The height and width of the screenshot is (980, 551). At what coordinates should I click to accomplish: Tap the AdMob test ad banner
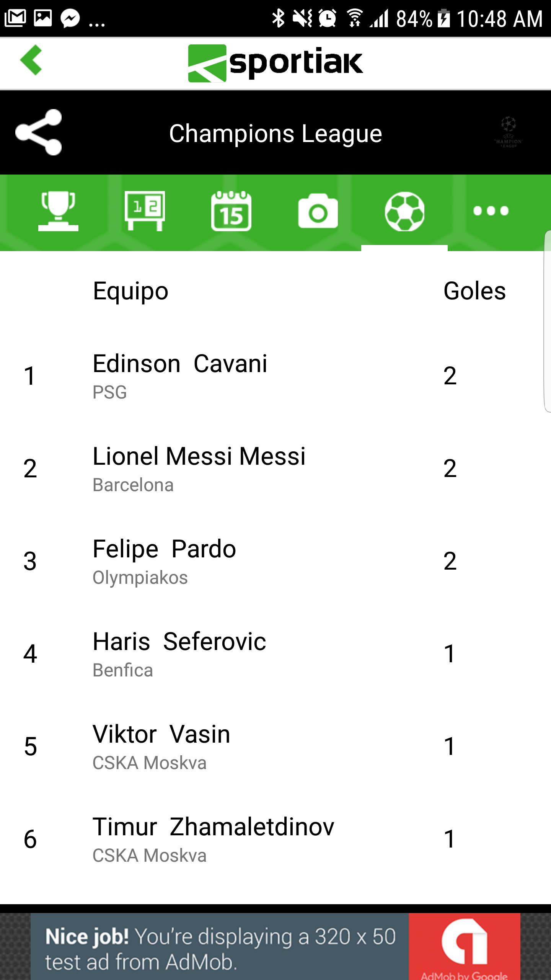pyautogui.click(x=275, y=946)
